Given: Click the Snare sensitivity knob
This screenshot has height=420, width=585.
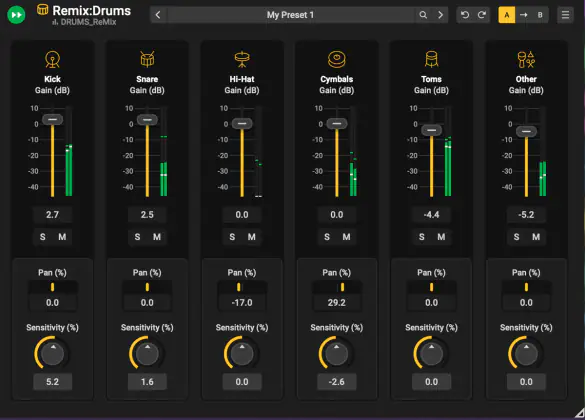Looking at the screenshot, I should click(147, 354).
